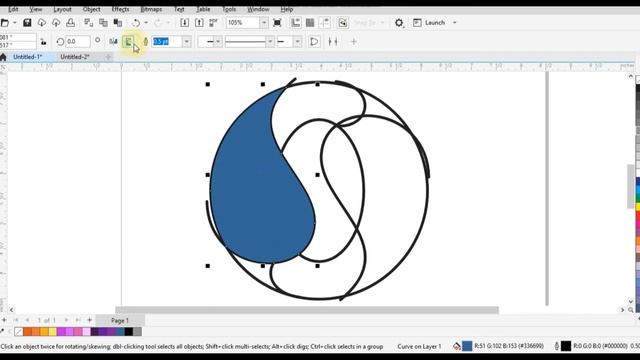Select the Page 1 tab
Screen dimensions: 640x360
pos(120,320)
